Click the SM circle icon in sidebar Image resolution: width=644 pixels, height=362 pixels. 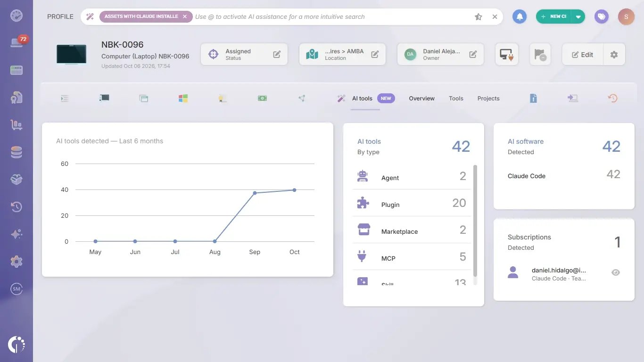[17, 289]
